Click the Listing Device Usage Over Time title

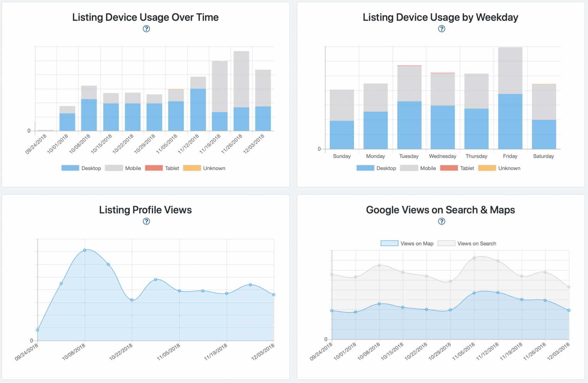coord(145,17)
